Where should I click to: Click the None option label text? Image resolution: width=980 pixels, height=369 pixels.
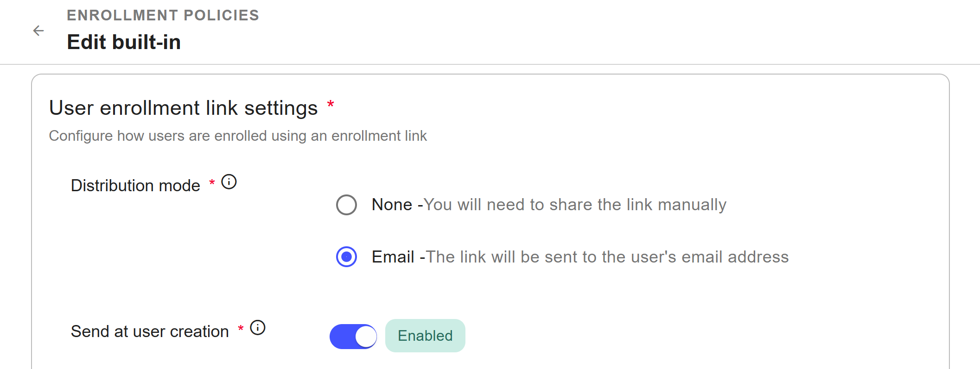pos(392,205)
